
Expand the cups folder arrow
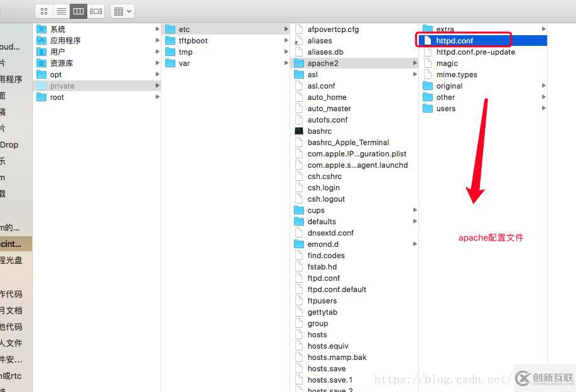click(415, 210)
